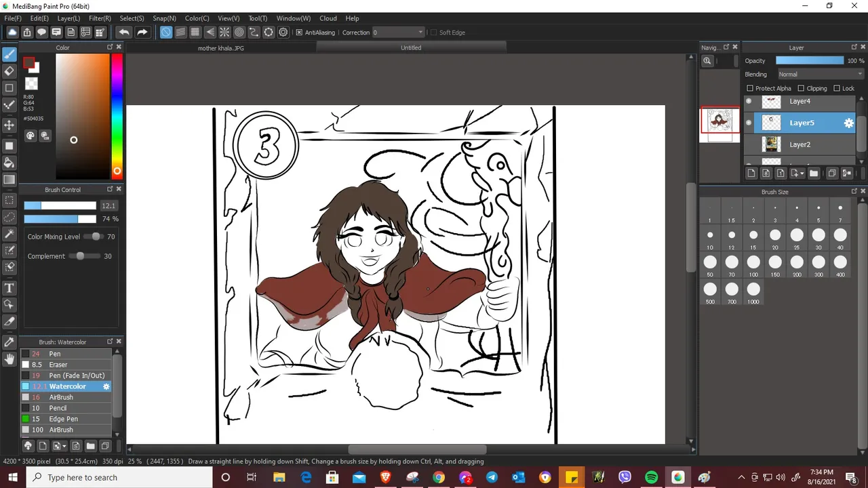Select the Text tool
Screen dimensions: 868x488
[x=9, y=288]
